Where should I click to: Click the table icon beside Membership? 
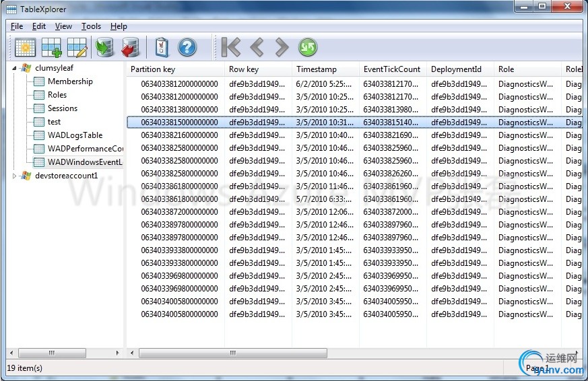tap(39, 81)
